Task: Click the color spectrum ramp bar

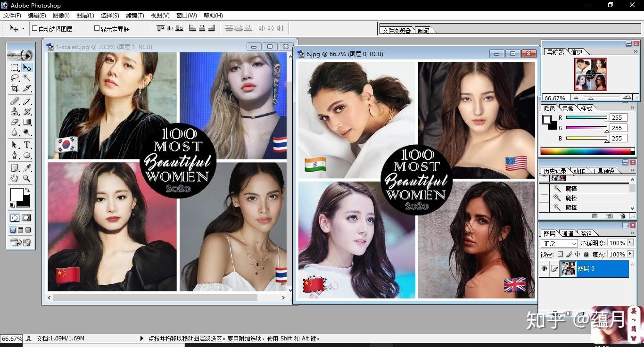Action: 586,151
